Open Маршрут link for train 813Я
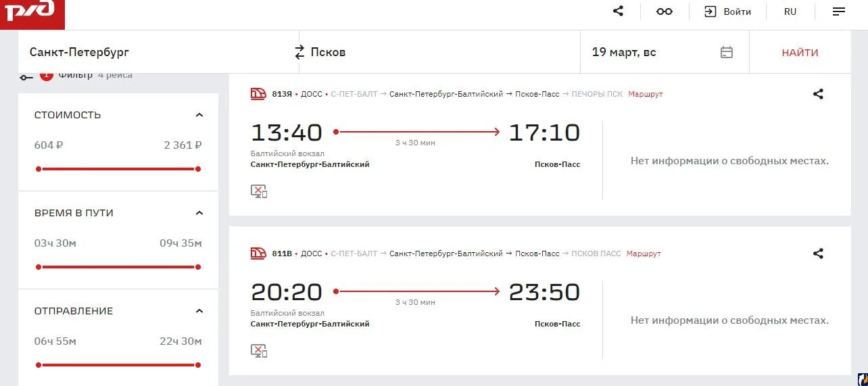This screenshot has height=386, width=868. 646,94
